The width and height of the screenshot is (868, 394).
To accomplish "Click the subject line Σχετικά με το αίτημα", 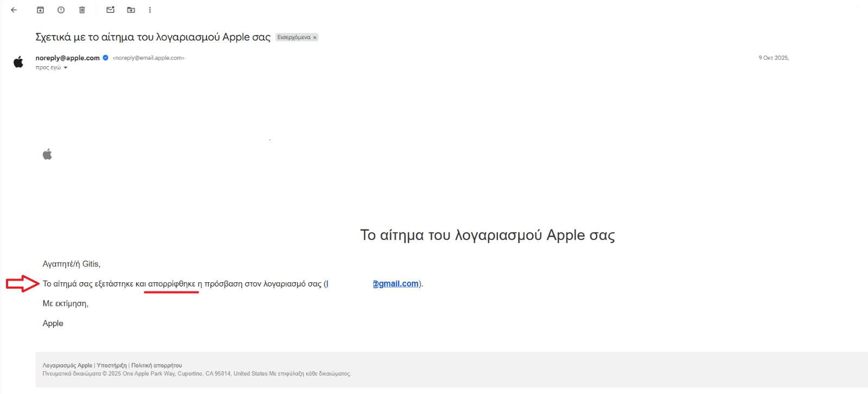I will [x=153, y=37].
